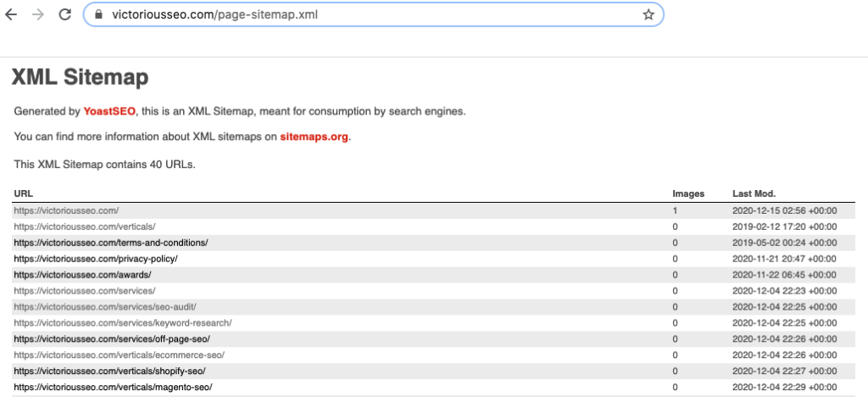This screenshot has height=397, width=868.
Task: Sort by the Last Mod. column header
Action: click(754, 193)
